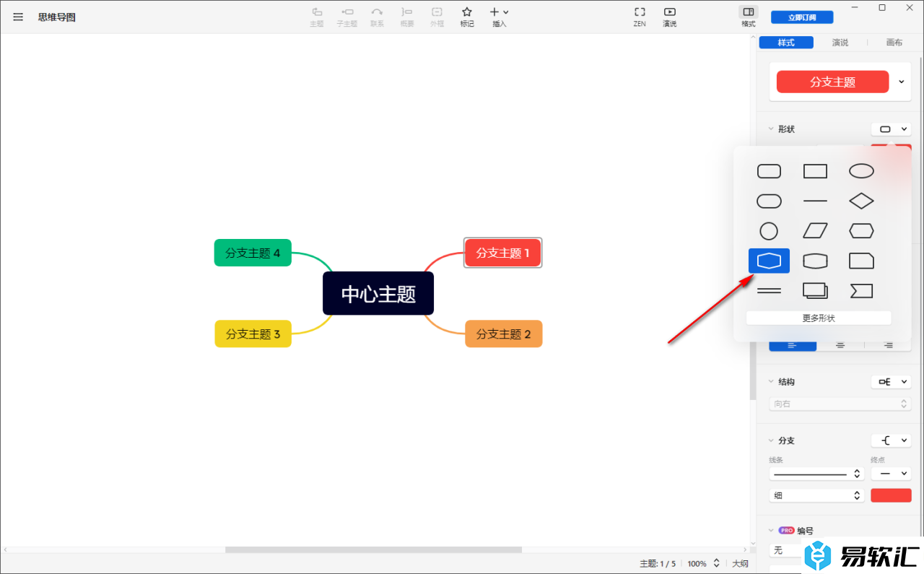This screenshot has height=574, width=924.
Task: Expand the 分支主题 style preset chevron
Action: (902, 82)
